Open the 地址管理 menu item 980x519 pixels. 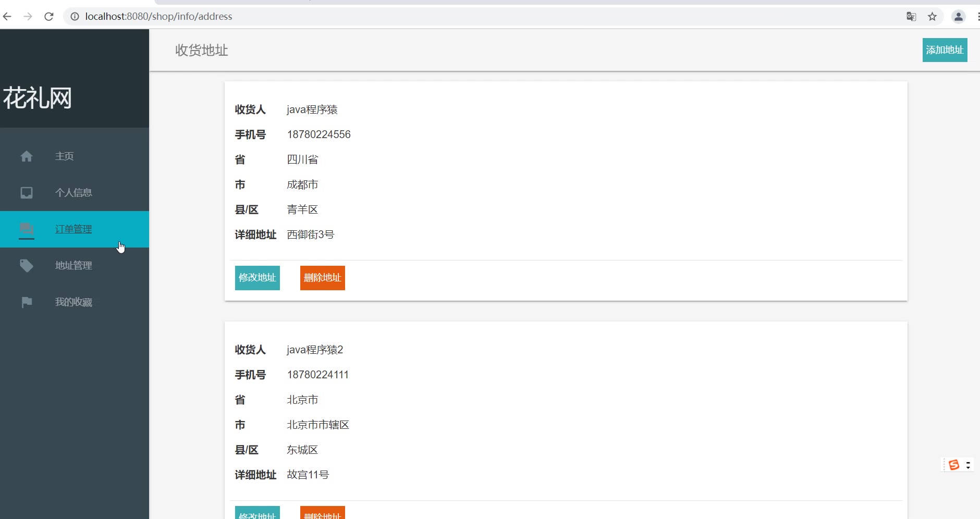[75, 266]
